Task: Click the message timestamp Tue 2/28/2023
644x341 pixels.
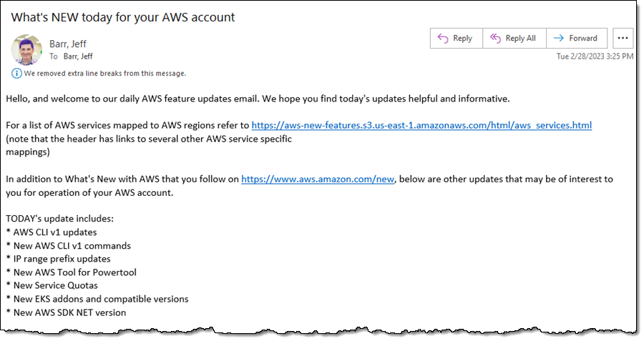Action: (595, 56)
